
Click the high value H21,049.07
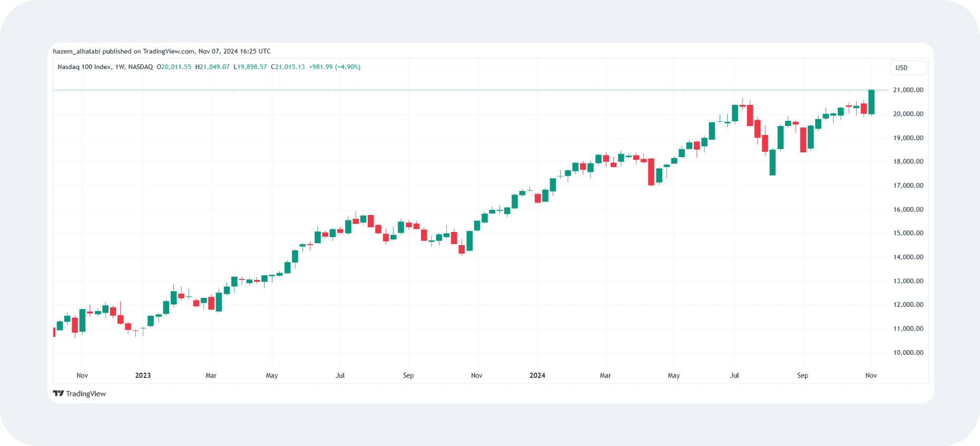click(x=212, y=67)
